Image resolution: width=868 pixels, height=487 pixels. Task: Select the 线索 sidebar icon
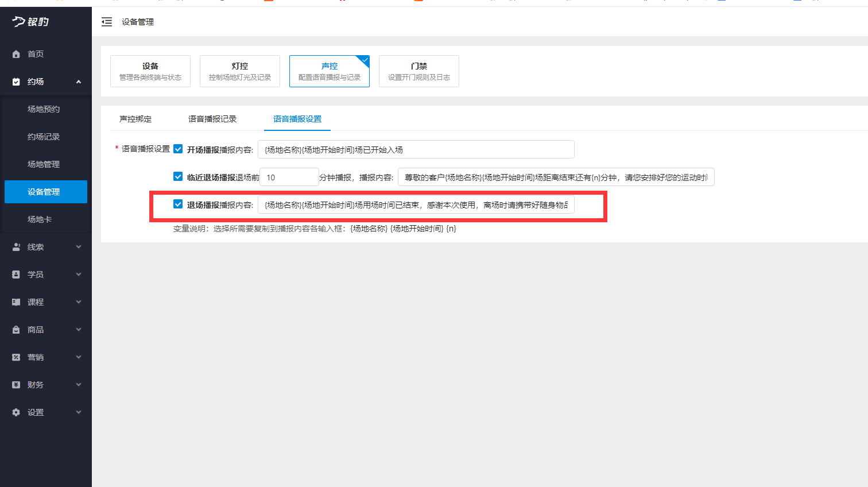tap(15, 246)
